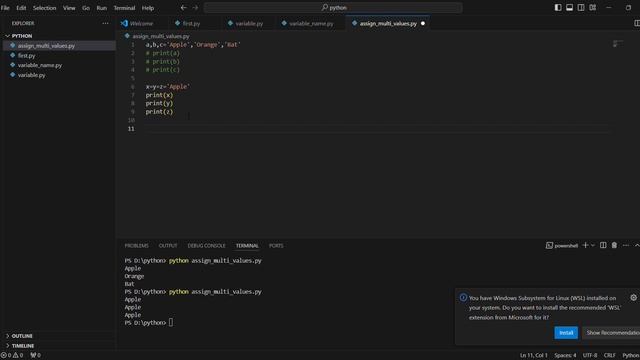Maximize panel with the chevron up
This screenshot has height=360, width=640.
tap(637, 245)
